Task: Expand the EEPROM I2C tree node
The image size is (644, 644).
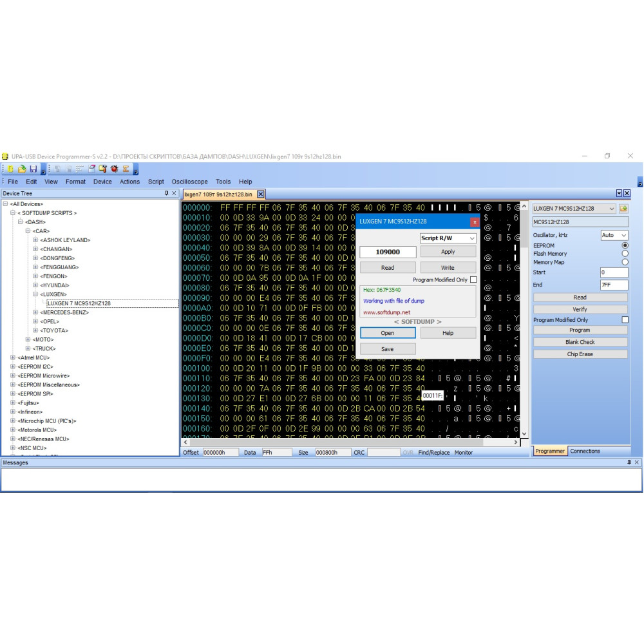Action: pos(13,366)
